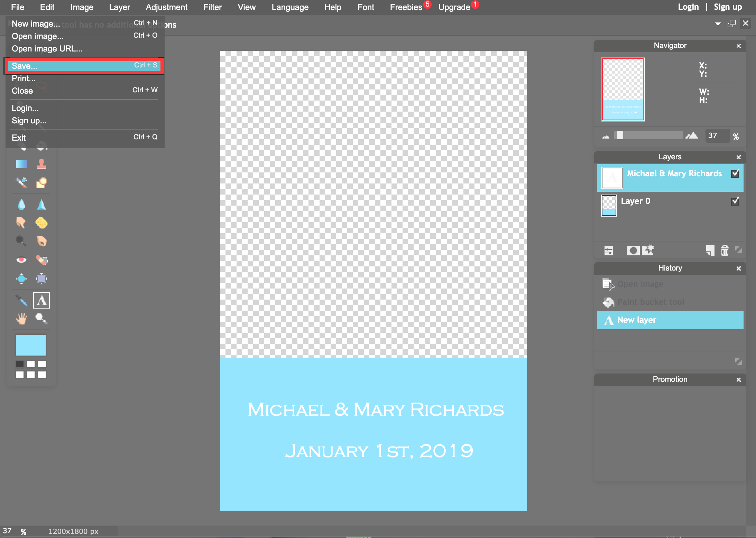Open the Language menu
This screenshot has width=756, height=538.
[290, 7]
